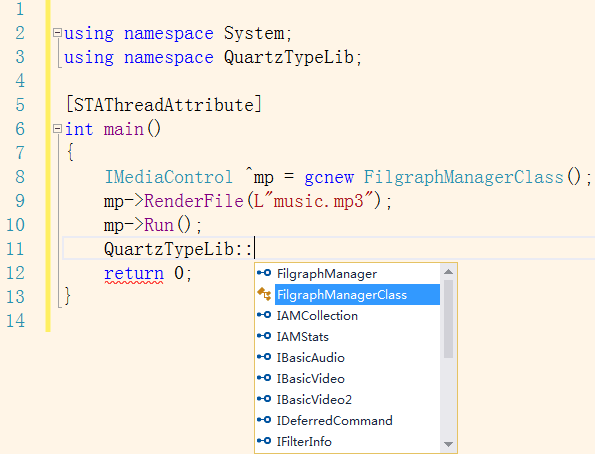The image size is (595, 454).
Task: Click the RenderFile method call
Action: [194, 201]
